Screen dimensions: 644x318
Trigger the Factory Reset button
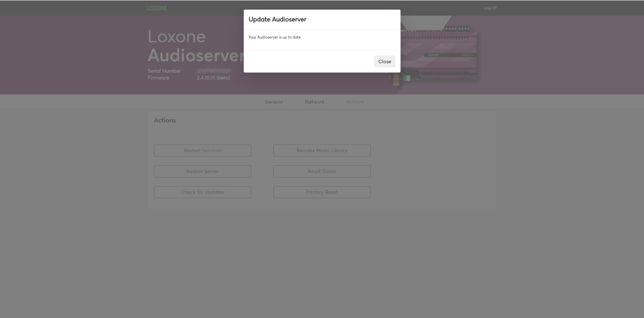tap(321, 192)
